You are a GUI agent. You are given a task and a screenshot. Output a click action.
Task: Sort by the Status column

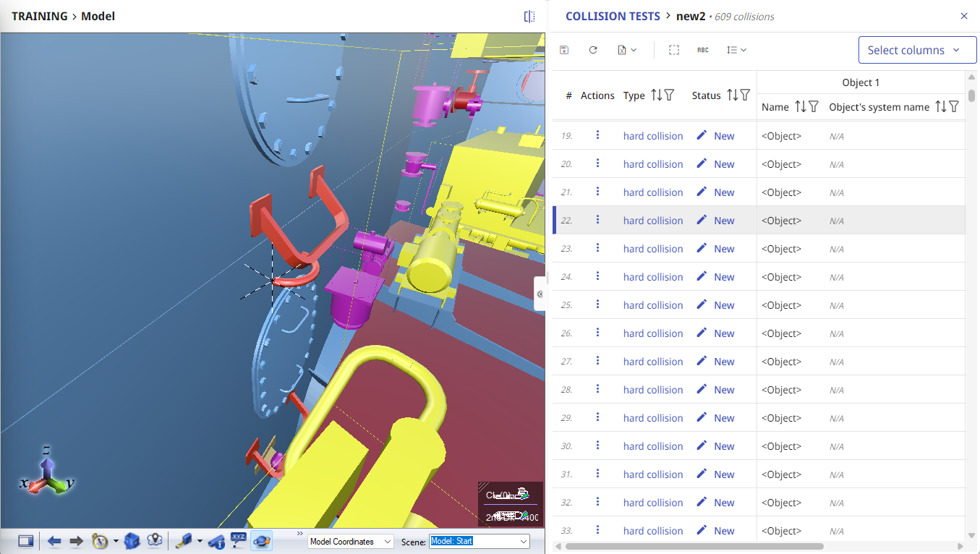[x=732, y=95]
